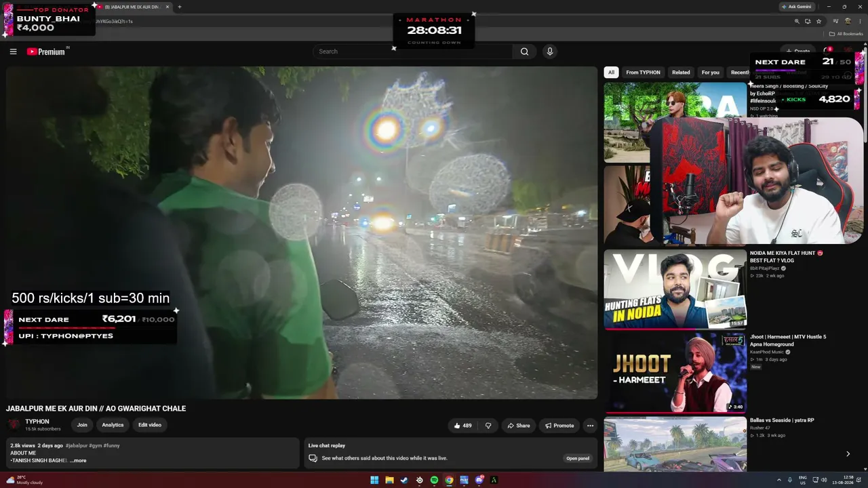This screenshot has width=868, height=488.
Task: Select the For you filter chip
Action: click(711, 73)
